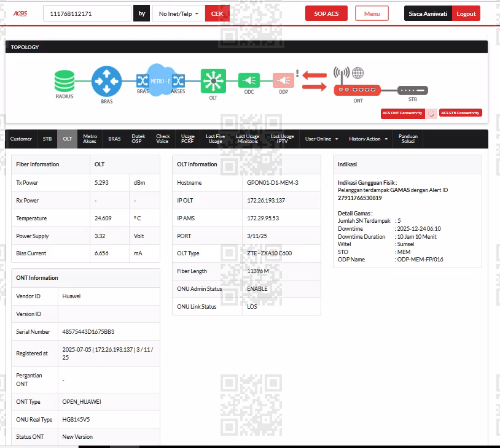The height and width of the screenshot is (448, 500).
Task: Open the STB tab
Action: (47, 139)
